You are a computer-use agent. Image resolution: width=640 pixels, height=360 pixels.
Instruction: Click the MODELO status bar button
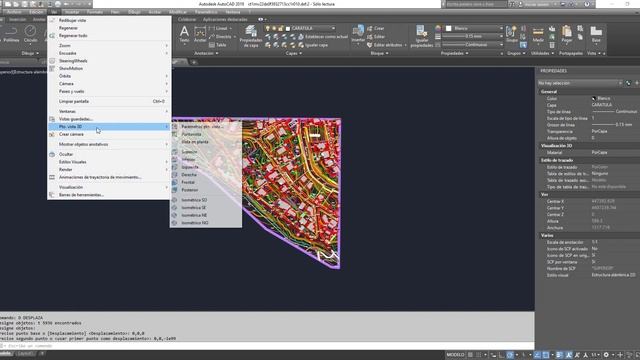click(x=455, y=355)
